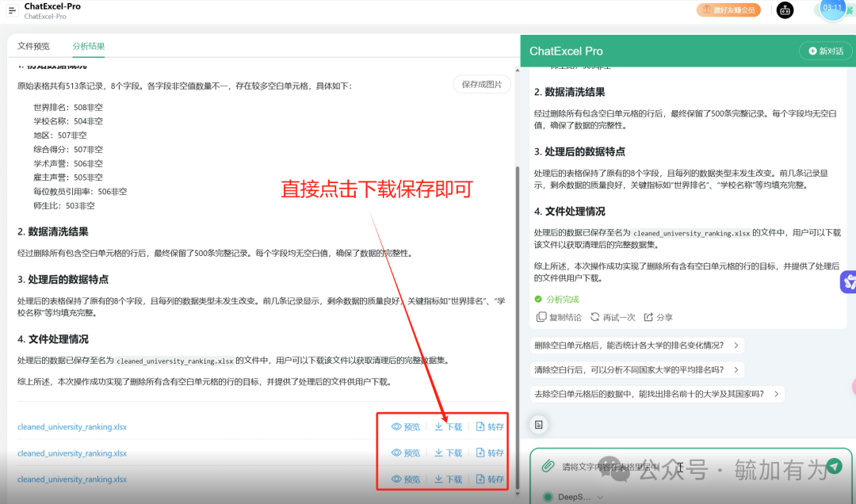
Task: Download the third cleaned_university_ranking.xlsx file
Action: [x=448, y=479]
